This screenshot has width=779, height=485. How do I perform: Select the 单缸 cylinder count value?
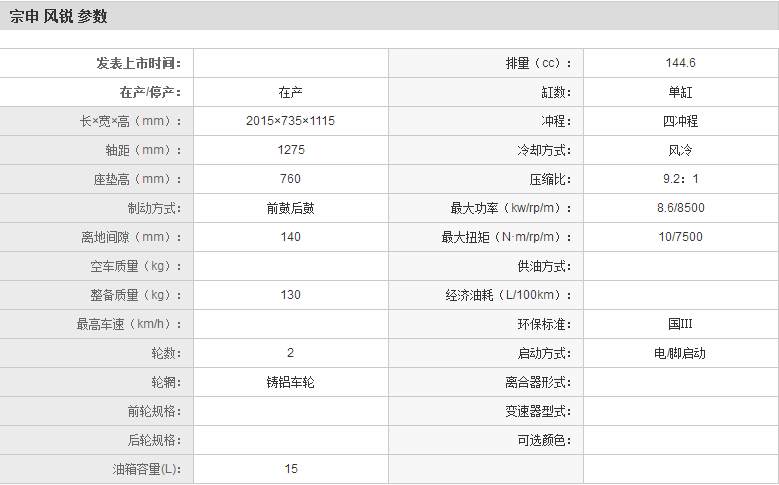[680, 92]
